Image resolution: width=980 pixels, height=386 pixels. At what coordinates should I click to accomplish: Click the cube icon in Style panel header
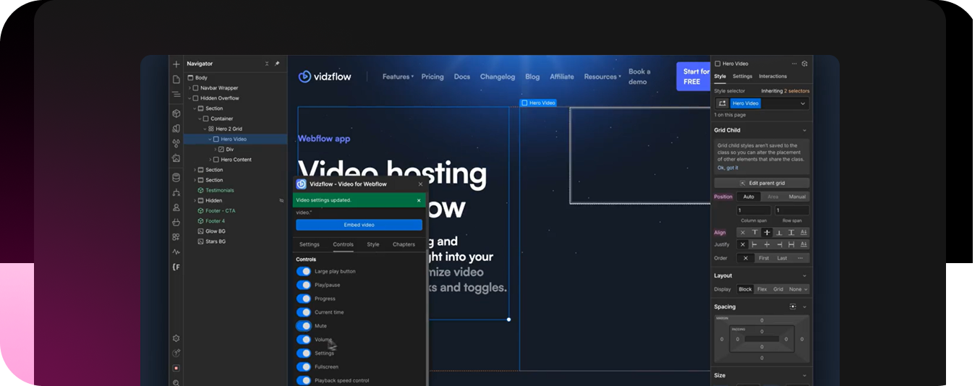coord(804,64)
